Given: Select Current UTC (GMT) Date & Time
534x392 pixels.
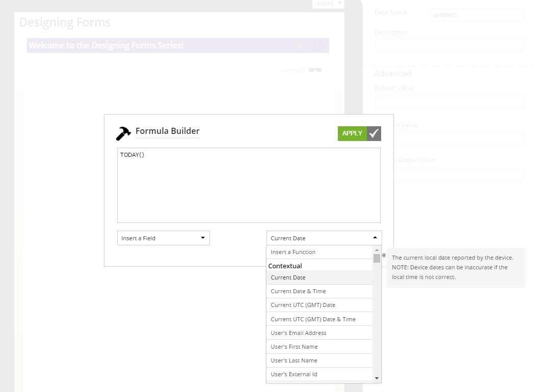Looking at the screenshot, I should [319, 319].
